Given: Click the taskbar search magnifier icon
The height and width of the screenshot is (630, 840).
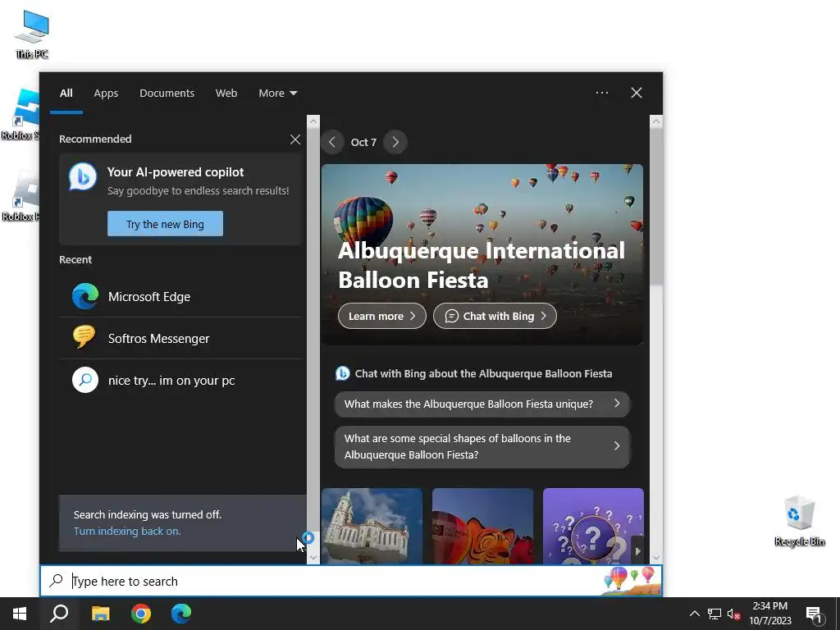Looking at the screenshot, I should pyautogui.click(x=59, y=614).
